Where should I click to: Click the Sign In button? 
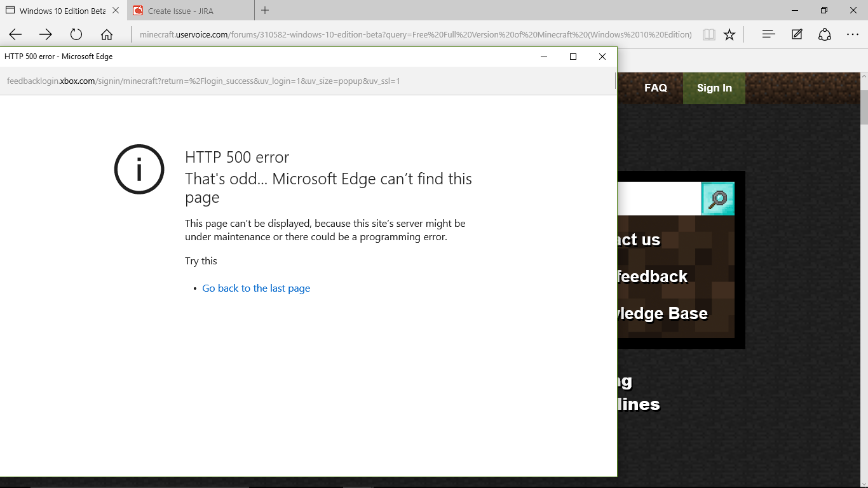point(714,88)
